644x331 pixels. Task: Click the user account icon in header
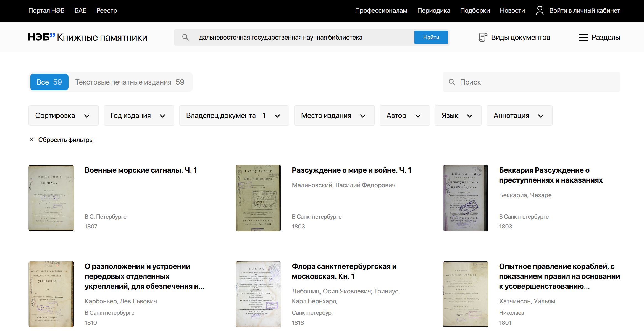[540, 10]
